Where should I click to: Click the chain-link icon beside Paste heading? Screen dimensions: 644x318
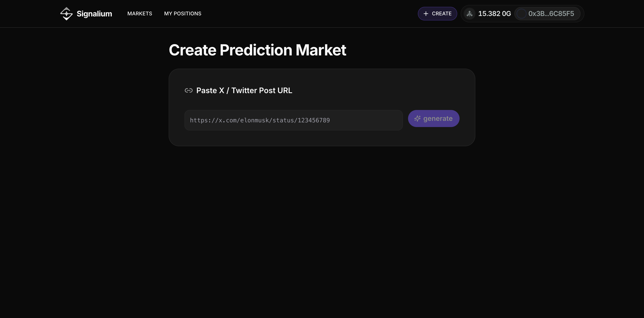pos(188,90)
